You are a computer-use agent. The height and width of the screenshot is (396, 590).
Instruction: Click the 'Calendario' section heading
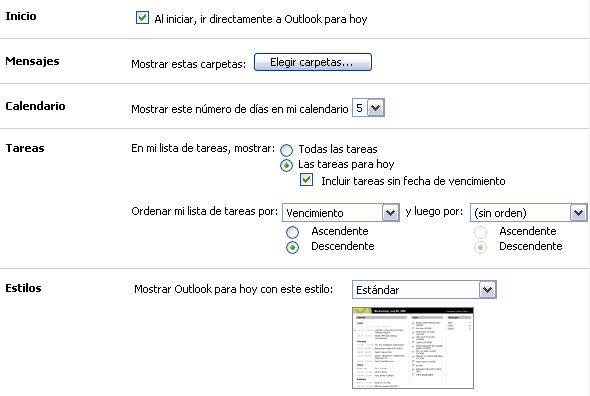tap(35, 106)
